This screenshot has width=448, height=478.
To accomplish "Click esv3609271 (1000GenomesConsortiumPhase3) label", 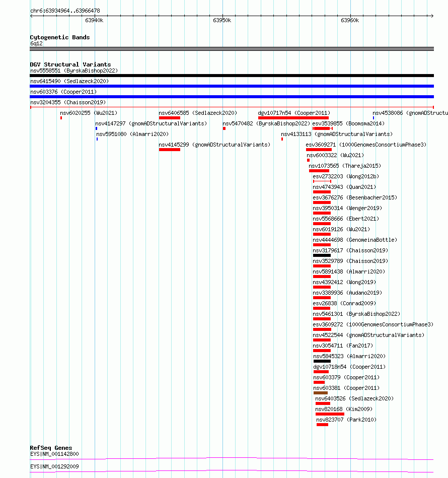I will point(366,145).
